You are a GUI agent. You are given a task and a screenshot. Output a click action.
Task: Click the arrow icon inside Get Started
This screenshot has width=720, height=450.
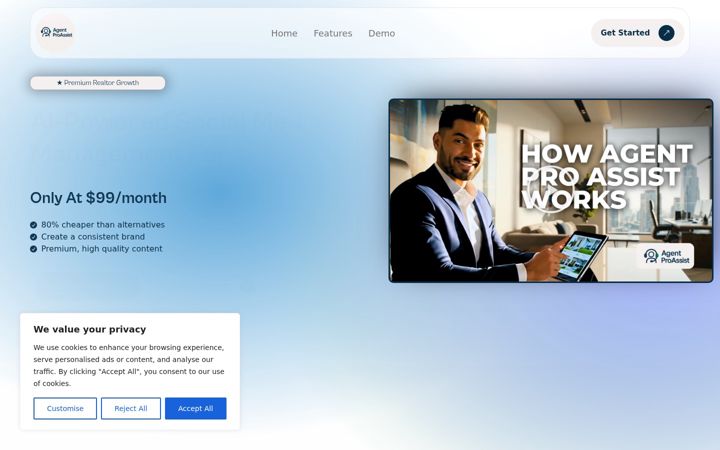click(x=666, y=33)
